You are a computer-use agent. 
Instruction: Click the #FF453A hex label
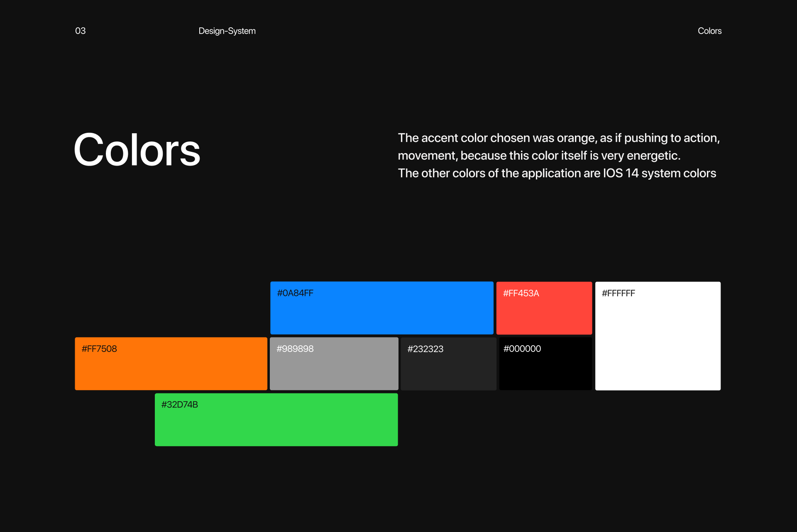coord(521,293)
